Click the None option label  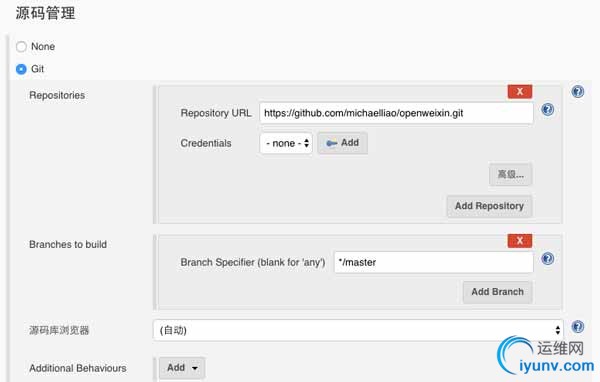(x=43, y=47)
